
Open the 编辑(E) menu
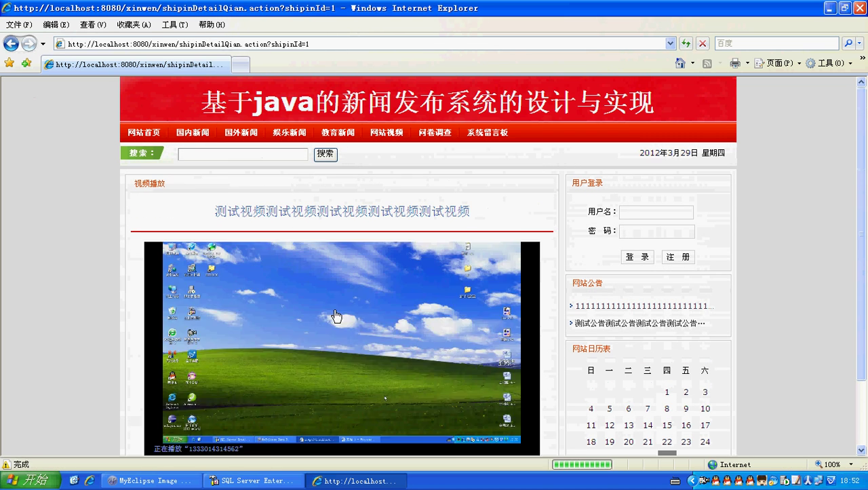point(56,24)
